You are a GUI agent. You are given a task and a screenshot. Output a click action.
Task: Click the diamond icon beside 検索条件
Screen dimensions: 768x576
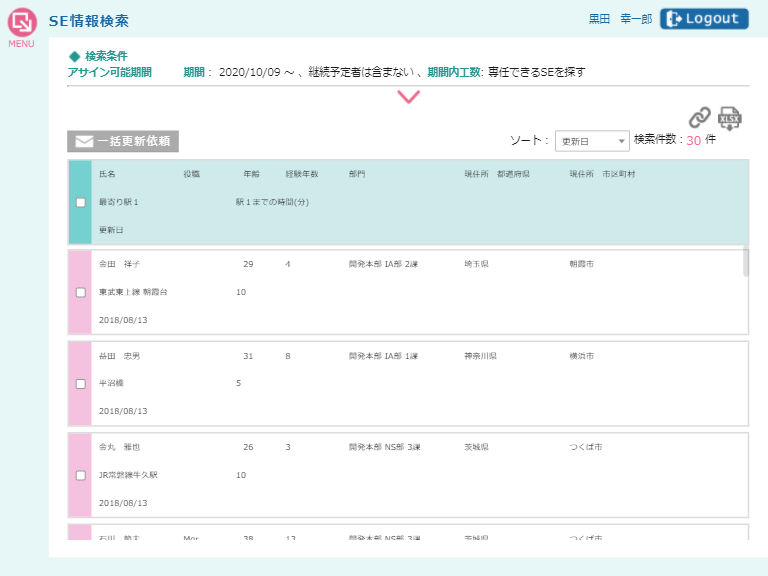pyautogui.click(x=74, y=56)
